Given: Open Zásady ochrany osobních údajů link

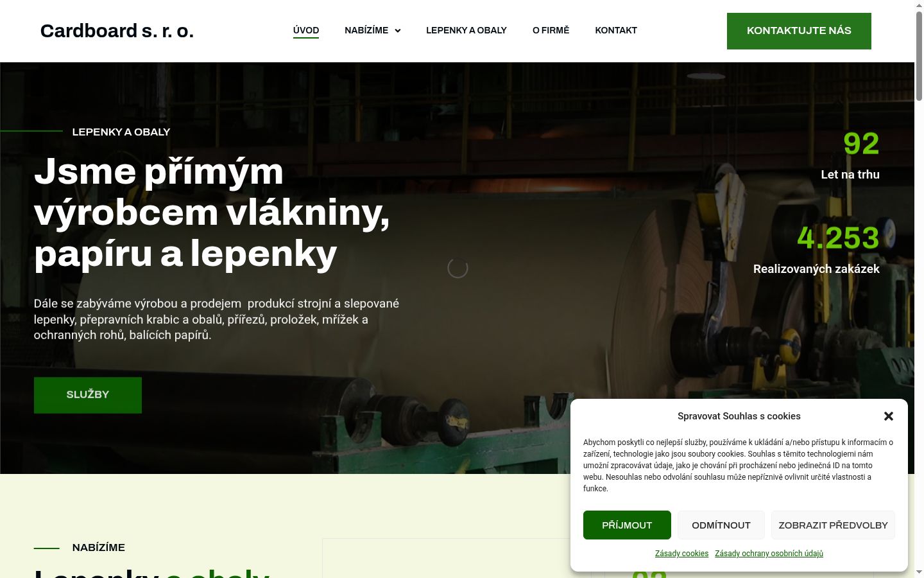Looking at the screenshot, I should 769,554.
